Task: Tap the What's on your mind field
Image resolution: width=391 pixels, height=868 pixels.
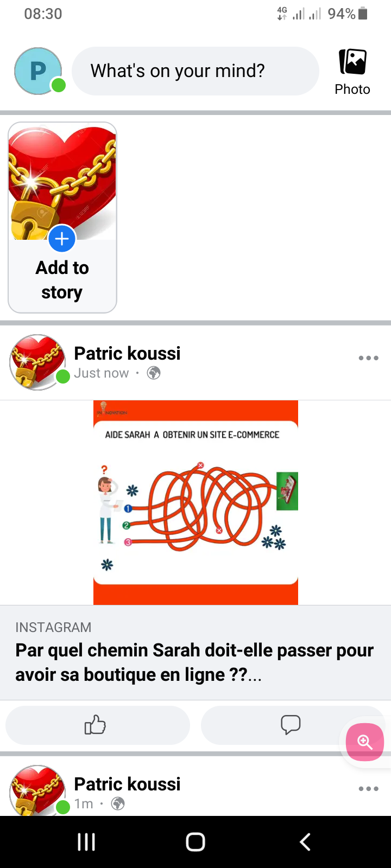Action: click(x=195, y=71)
